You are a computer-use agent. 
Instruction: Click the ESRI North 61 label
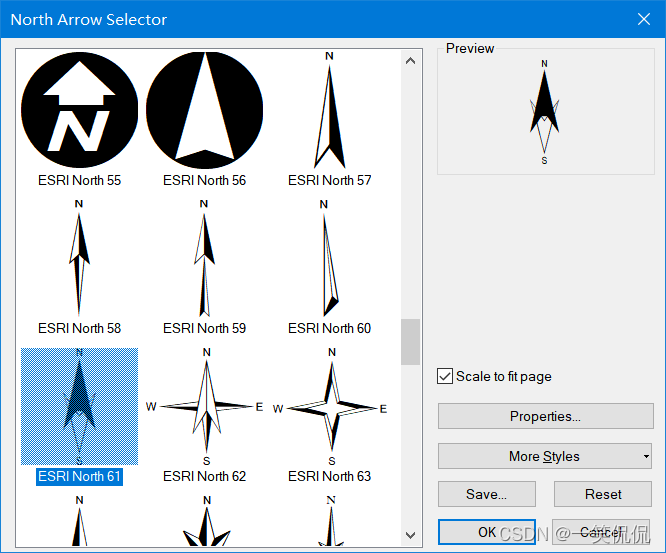tap(79, 476)
